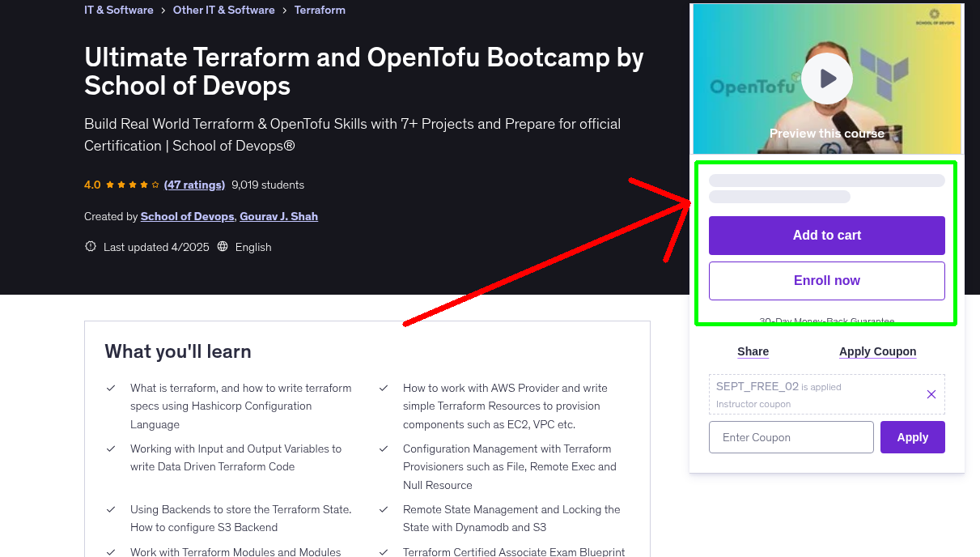Click checkmark beside 'Configuration Management with Terraform'
The width and height of the screenshot is (980, 557).
click(384, 449)
